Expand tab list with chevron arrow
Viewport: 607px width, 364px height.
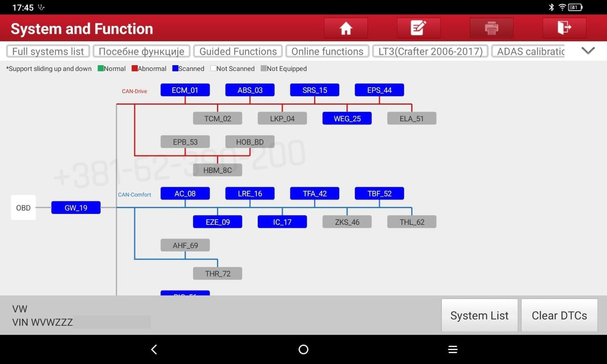588,51
